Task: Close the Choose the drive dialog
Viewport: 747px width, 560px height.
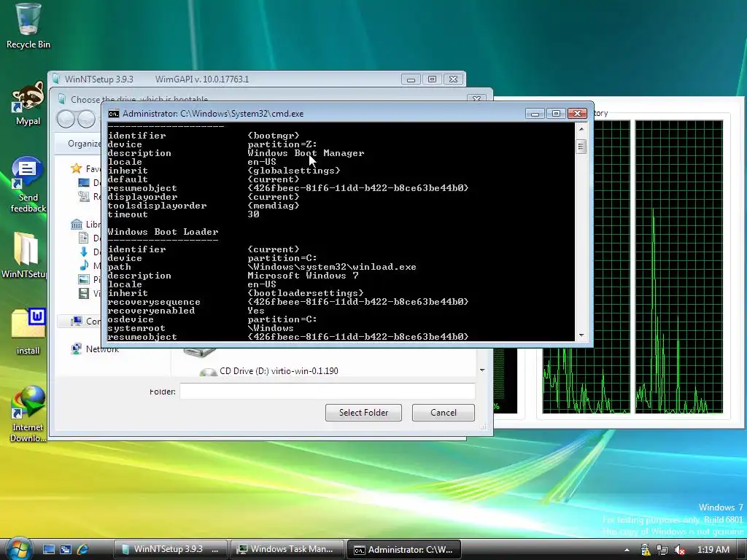Action: coord(476,98)
